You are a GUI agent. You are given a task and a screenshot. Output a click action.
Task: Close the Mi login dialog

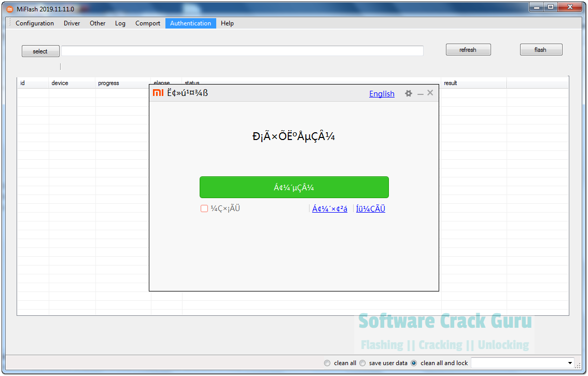click(x=430, y=93)
